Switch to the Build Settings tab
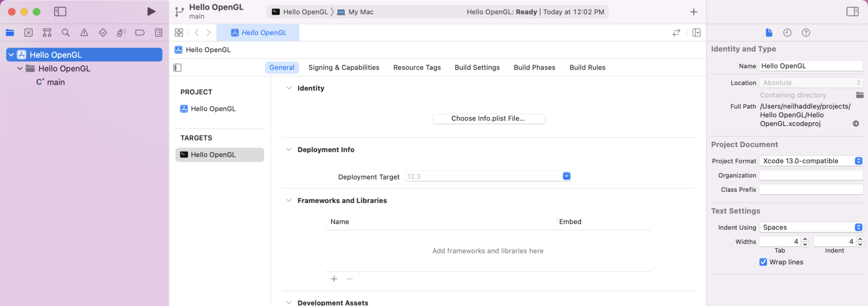The height and width of the screenshot is (306, 868). point(477,67)
